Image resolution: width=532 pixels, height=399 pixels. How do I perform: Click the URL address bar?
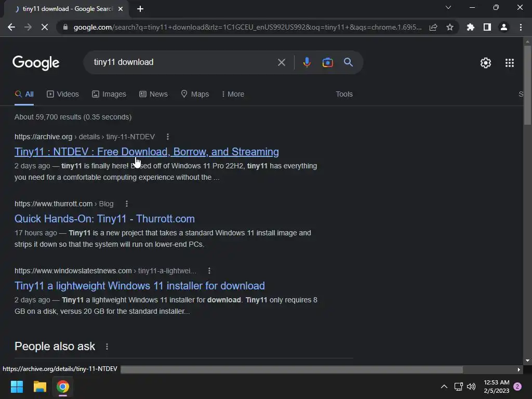pyautogui.click(x=247, y=27)
